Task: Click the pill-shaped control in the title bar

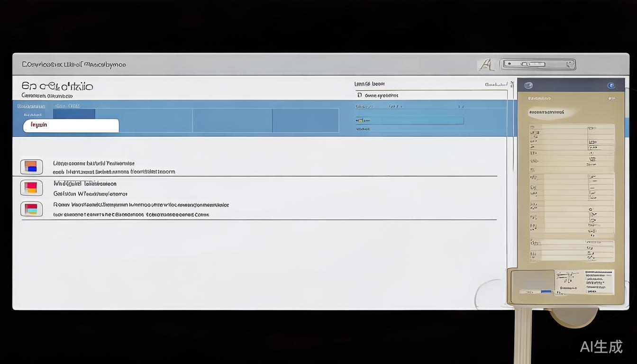Action: (538, 64)
